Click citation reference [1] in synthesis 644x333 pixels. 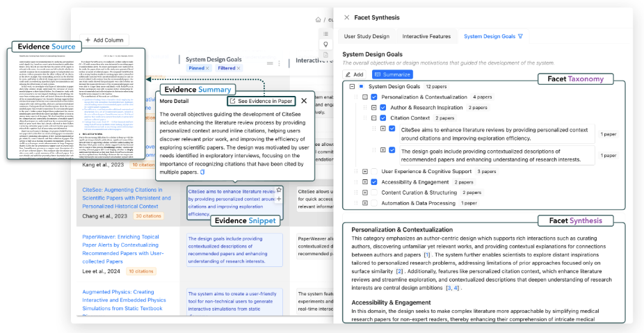[x=427, y=255]
